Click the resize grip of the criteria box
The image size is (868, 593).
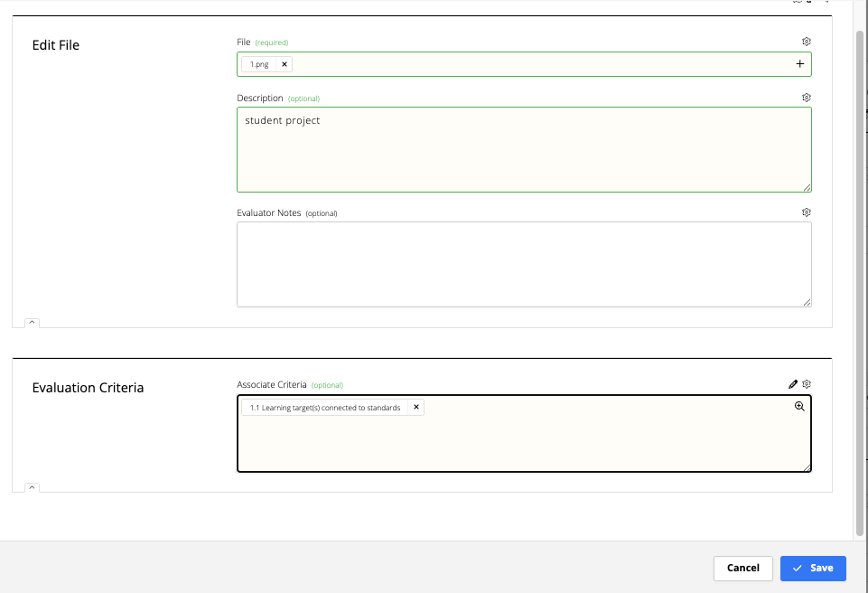[807, 467]
